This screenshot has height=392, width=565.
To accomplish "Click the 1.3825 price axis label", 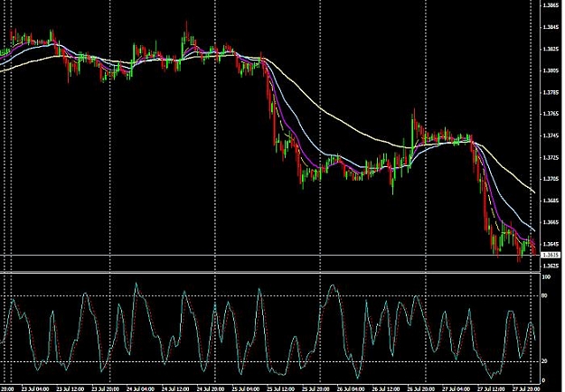I will [x=551, y=49].
